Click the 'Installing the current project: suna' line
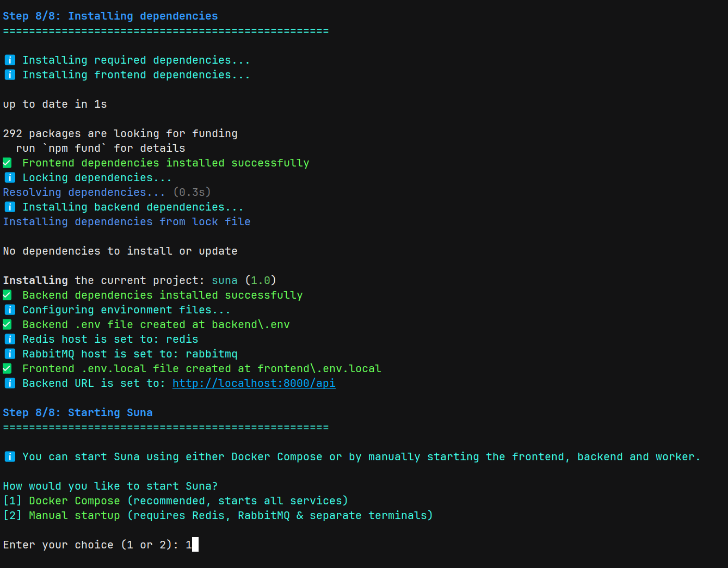Screen dimensions: 728x568 click(x=139, y=280)
